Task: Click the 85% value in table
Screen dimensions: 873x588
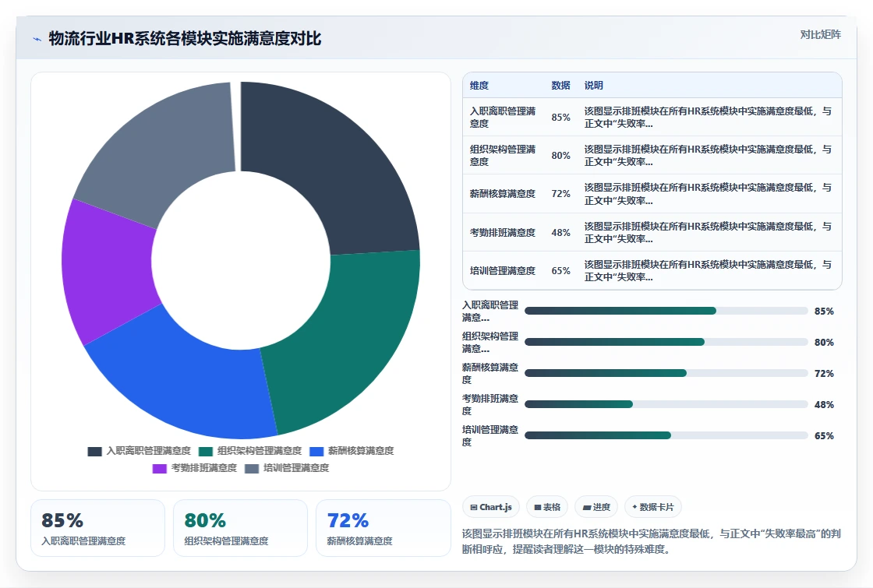Action: tap(560, 118)
